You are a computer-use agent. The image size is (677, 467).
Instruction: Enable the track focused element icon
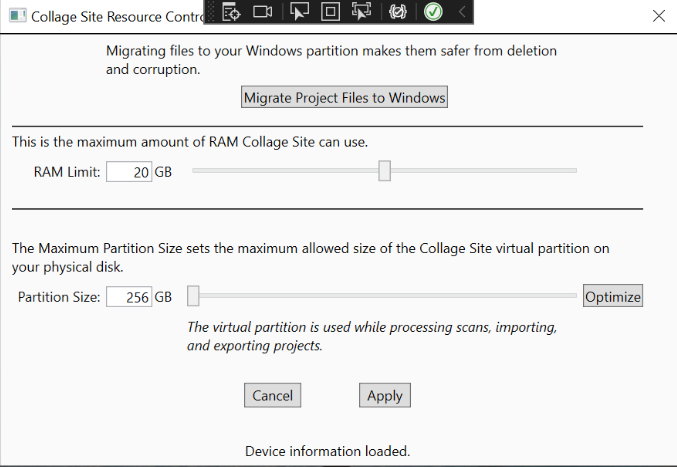[x=361, y=12]
